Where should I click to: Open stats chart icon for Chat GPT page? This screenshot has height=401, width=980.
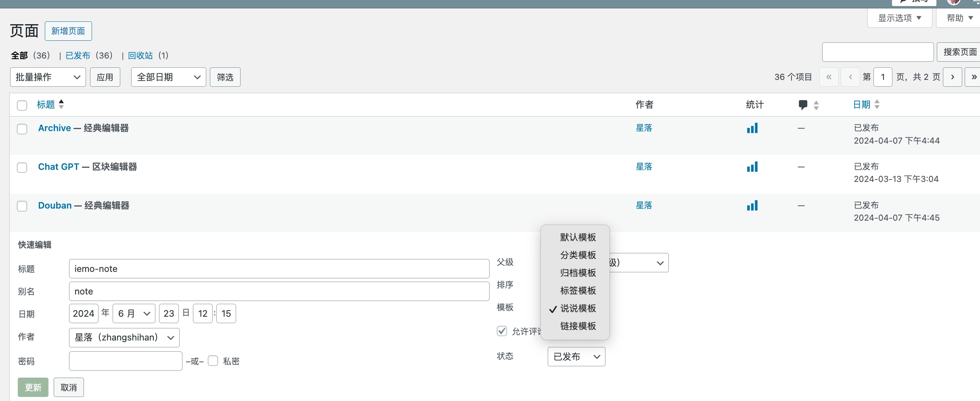752,167
